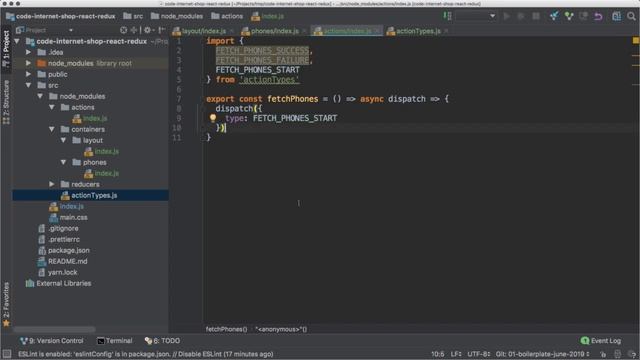
Task: Toggle the 2: Structure side tab
Action: (x=6, y=102)
